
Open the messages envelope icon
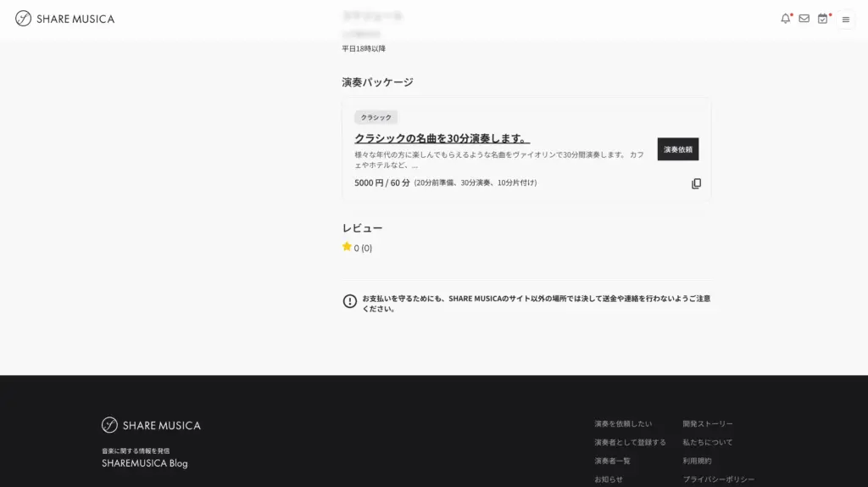coord(804,19)
